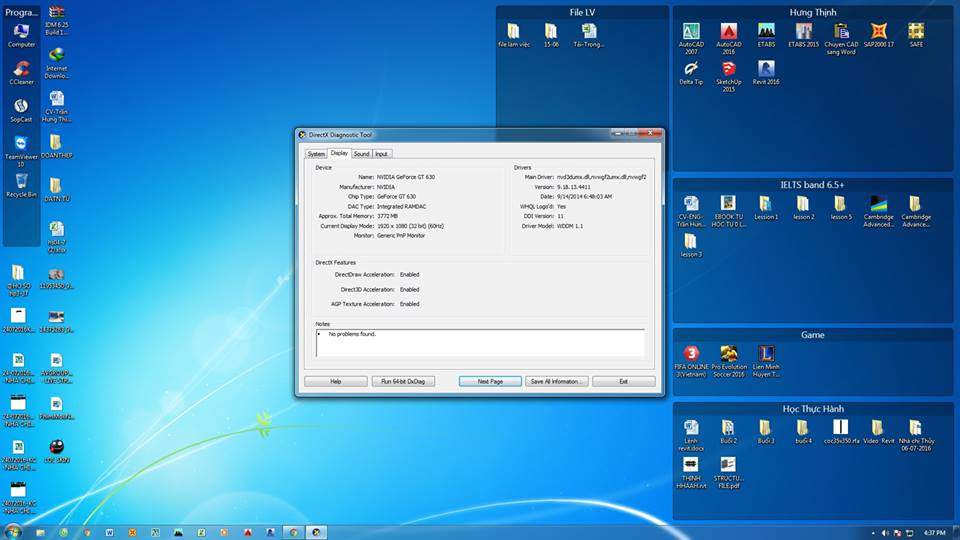This screenshot has height=540, width=960.
Task: Select the CCleaner desktop icon
Action: (21, 70)
